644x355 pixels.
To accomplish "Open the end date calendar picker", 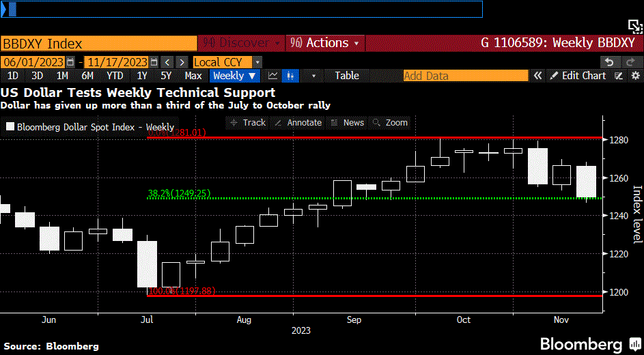I will click(154, 62).
